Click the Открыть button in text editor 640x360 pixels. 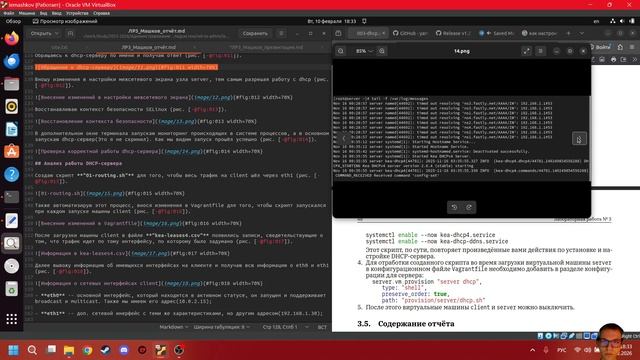(41, 33)
